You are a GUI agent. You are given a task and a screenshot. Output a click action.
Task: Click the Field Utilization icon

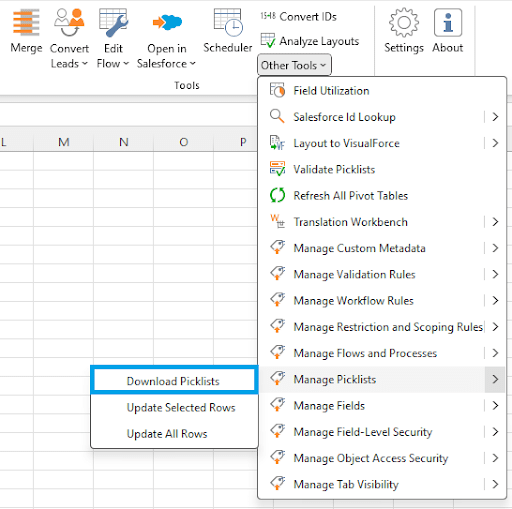[x=277, y=90]
